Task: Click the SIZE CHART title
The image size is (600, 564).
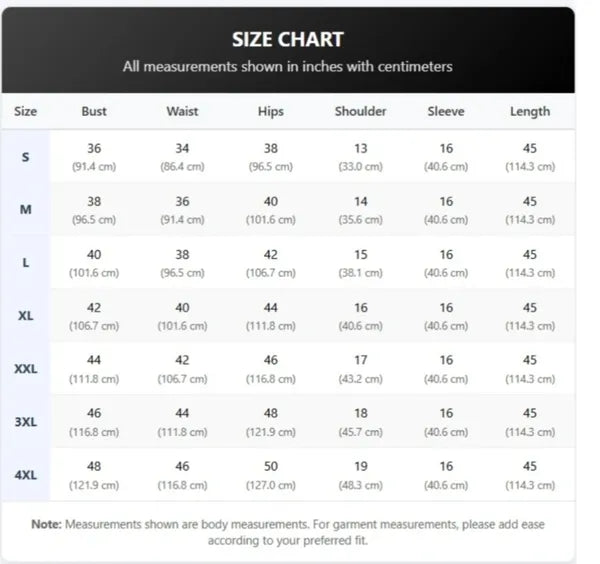Action: (288, 40)
